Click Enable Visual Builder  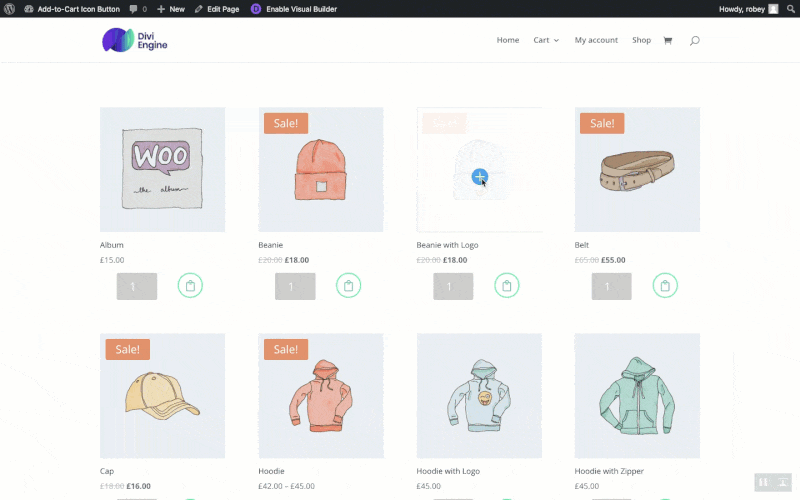(301, 9)
